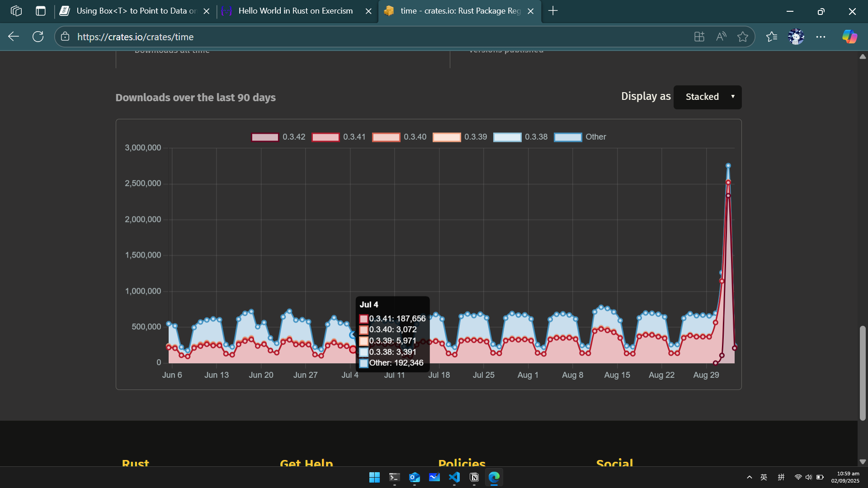Open a new browser tab
The height and width of the screenshot is (488, 868).
coord(553,11)
